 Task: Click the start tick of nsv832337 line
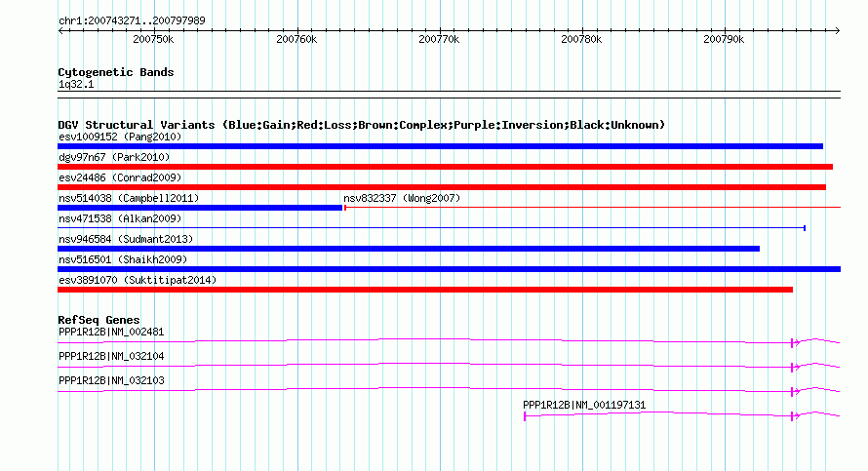[x=345, y=208]
